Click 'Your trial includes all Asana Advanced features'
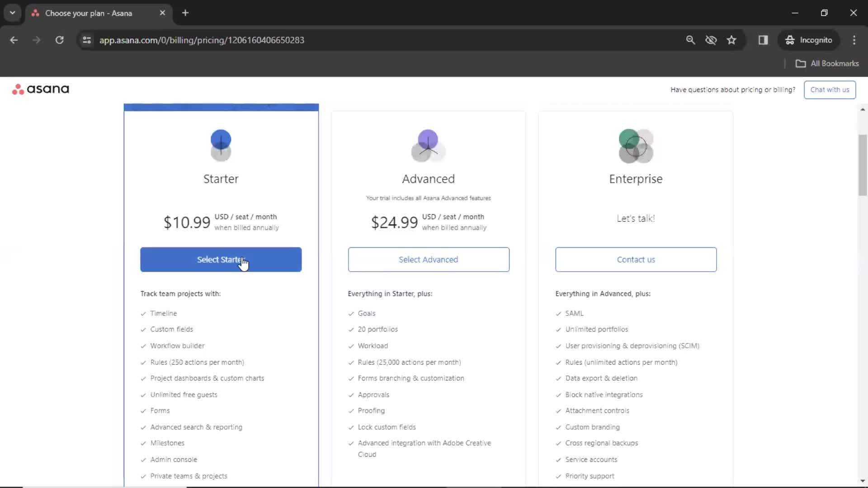 428,198
